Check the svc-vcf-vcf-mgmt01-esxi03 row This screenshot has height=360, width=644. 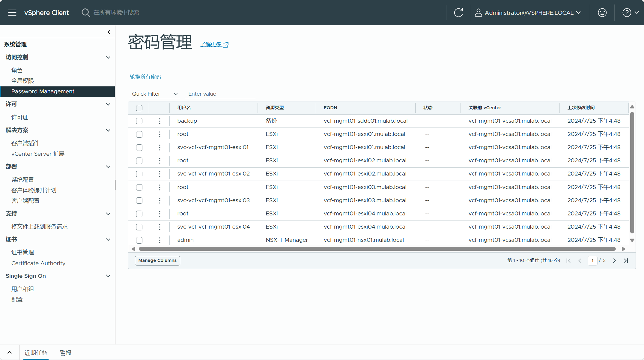coord(139,200)
